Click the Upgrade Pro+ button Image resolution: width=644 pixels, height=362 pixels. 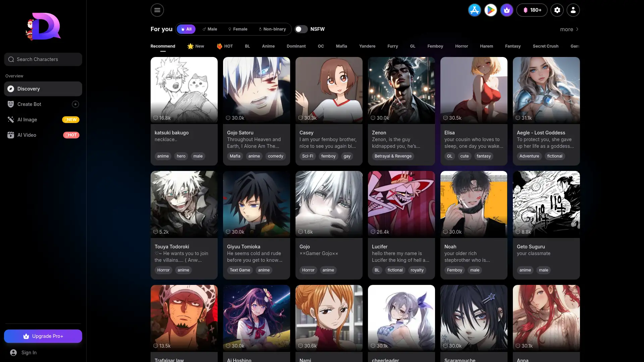[43, 336]
